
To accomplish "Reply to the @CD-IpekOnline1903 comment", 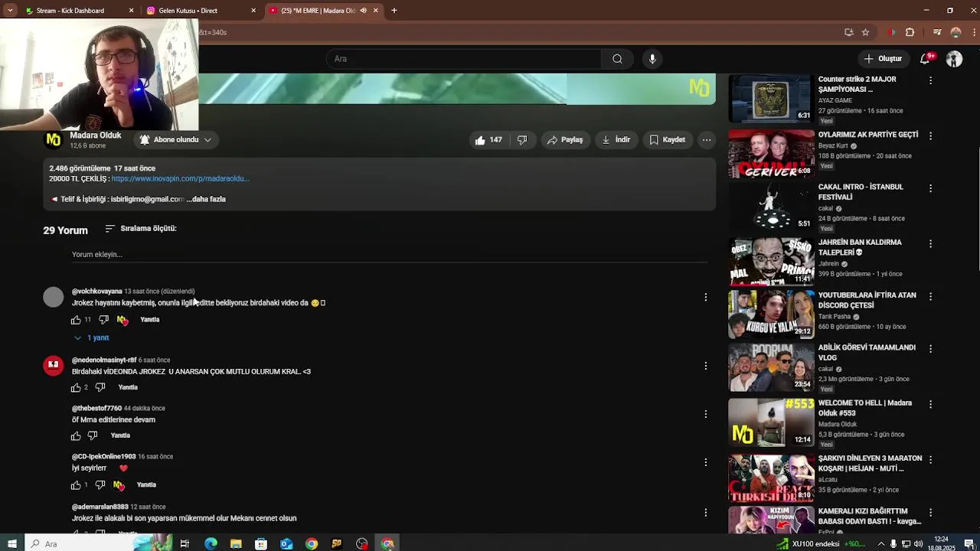I will coord(146,485).
